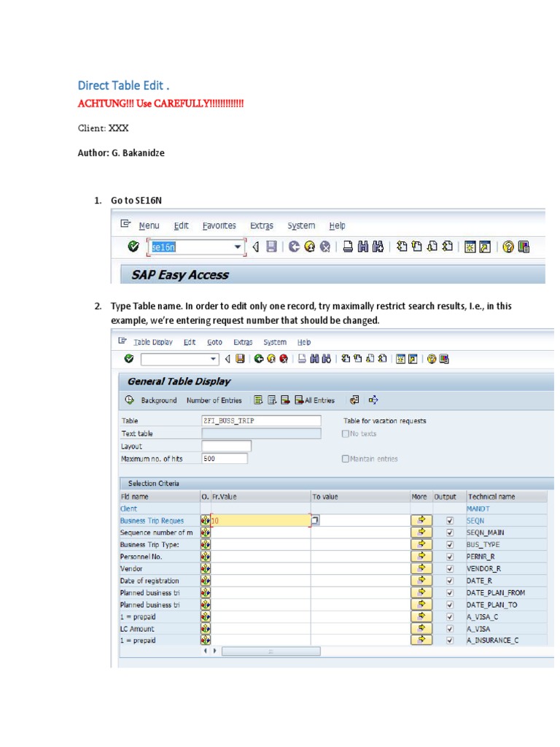The width and height of the screenshot is (560, 747).
Task: Click More arrow button for A_INSURANCE_C row
Action: click(x=421, y=640)
